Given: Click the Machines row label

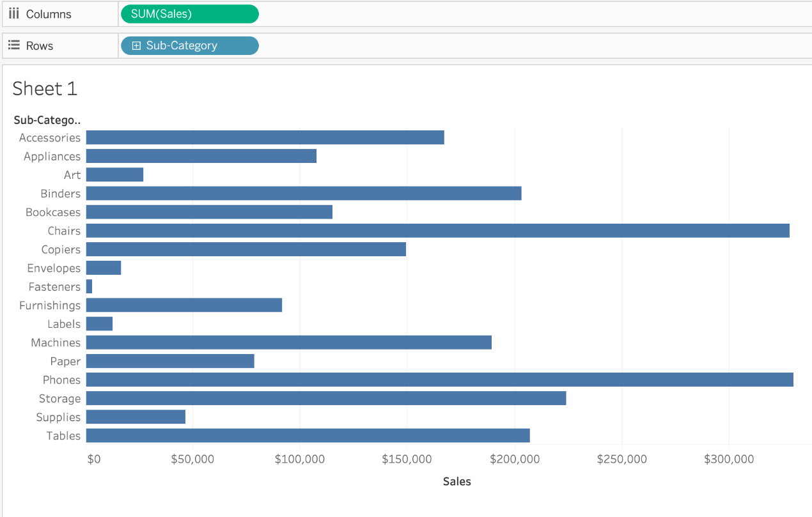Looking at the screenshot, I should coord(56,343).
